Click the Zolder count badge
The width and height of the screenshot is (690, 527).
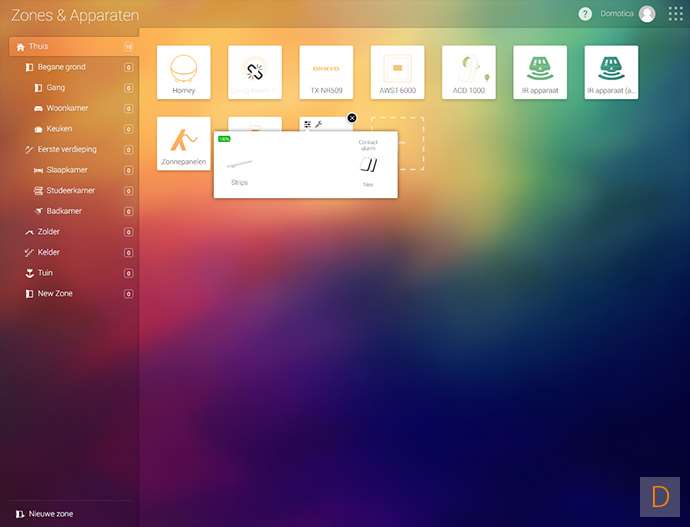point(128,232)
